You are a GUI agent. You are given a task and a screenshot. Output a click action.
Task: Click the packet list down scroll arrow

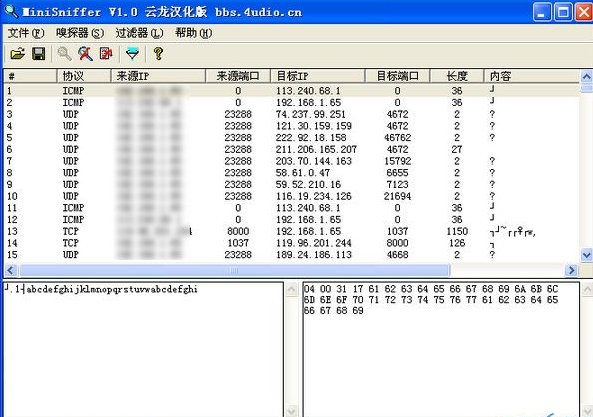587,255
